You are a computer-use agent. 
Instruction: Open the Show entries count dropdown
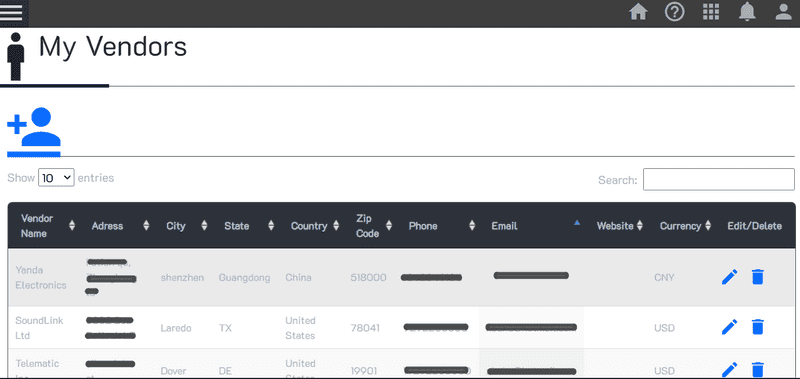56,178
